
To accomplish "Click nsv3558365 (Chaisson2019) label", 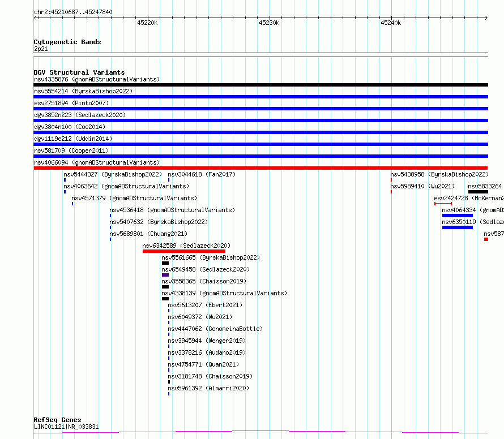I will coord(204,281).
